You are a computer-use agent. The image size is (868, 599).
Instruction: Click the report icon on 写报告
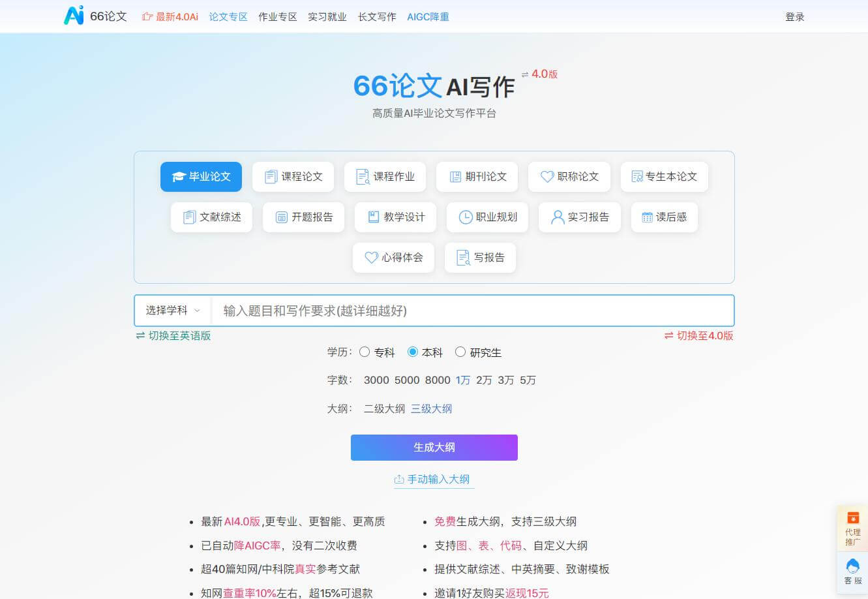[x=463, y=258]
